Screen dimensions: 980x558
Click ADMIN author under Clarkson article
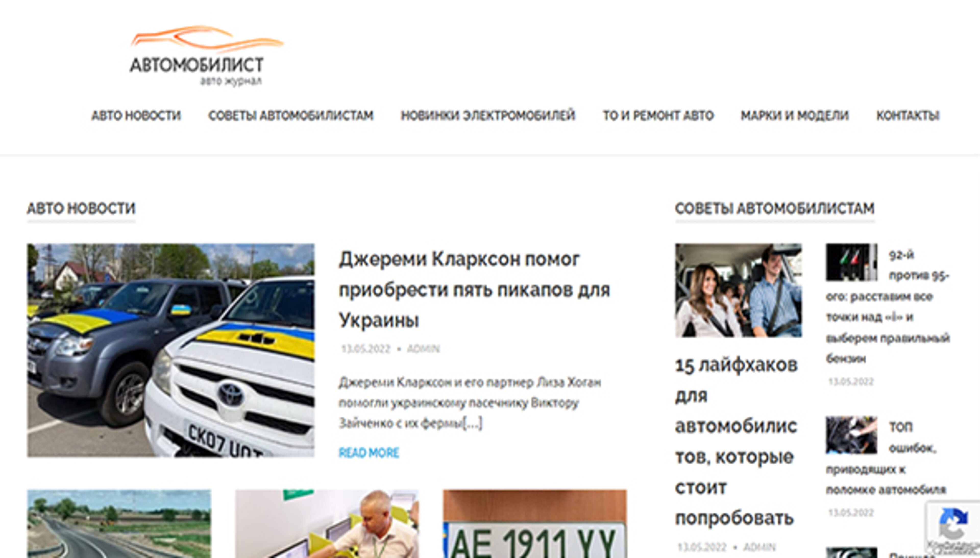click(423, 349)
